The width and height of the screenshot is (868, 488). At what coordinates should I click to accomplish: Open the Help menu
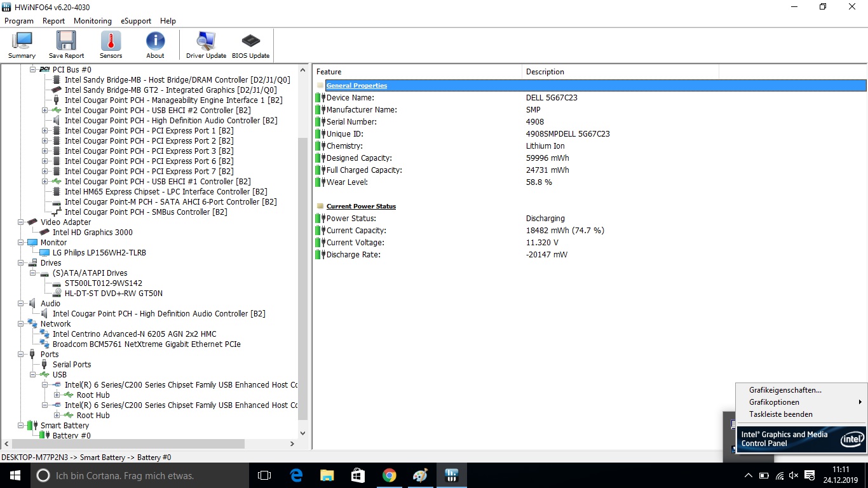pyautogui.click(x=168, y=21)
